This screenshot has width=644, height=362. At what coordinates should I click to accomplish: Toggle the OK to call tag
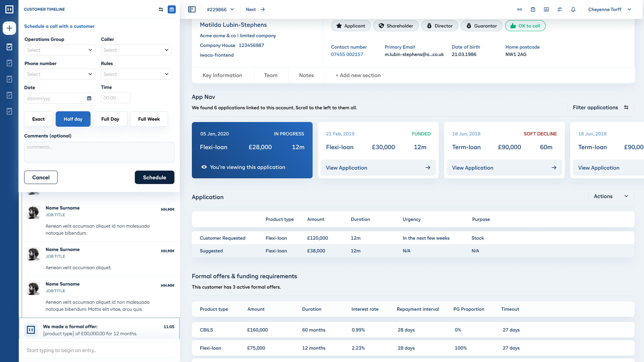click(x=525, y=26)
